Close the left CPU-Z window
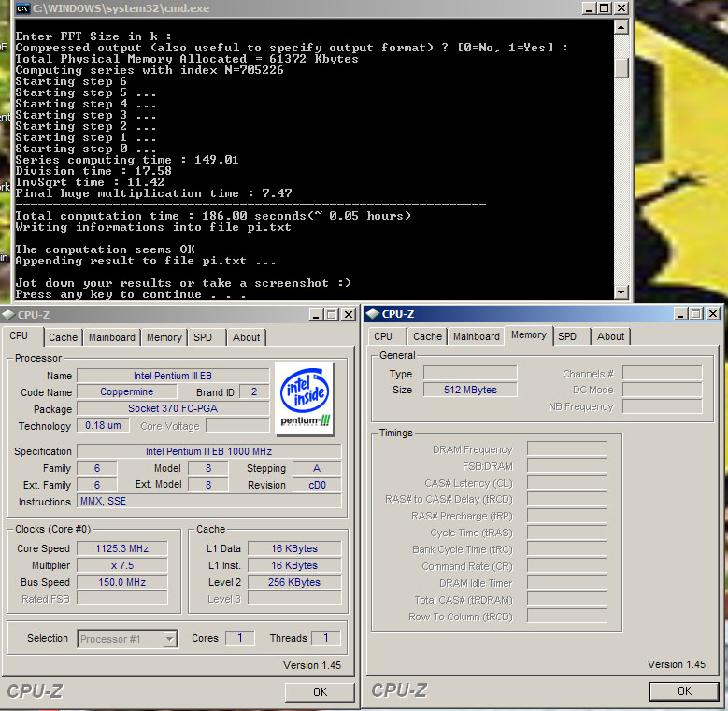 tap(349, 315)
